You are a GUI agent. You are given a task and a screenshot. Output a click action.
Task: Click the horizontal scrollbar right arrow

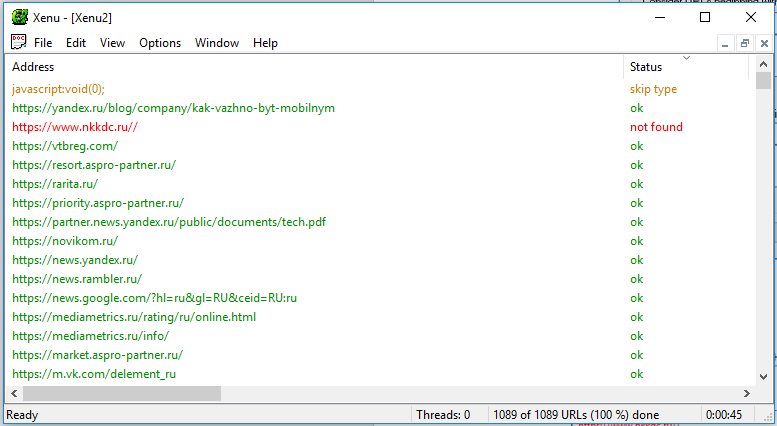pos(748,394)
